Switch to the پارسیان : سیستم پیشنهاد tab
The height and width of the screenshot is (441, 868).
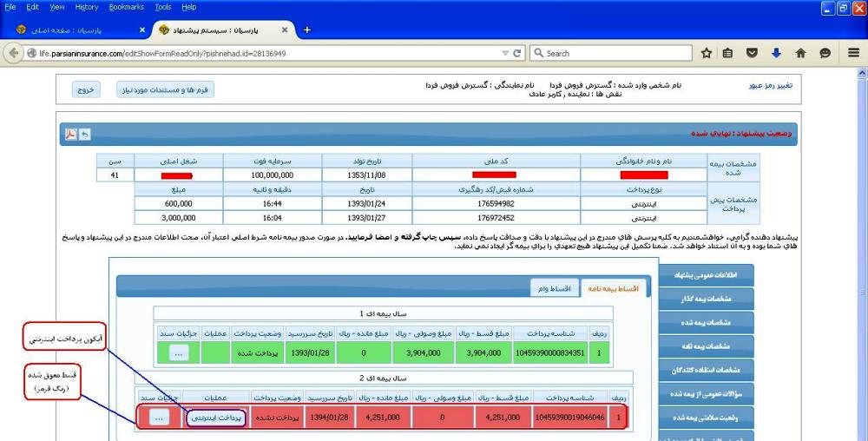[221, 30]
